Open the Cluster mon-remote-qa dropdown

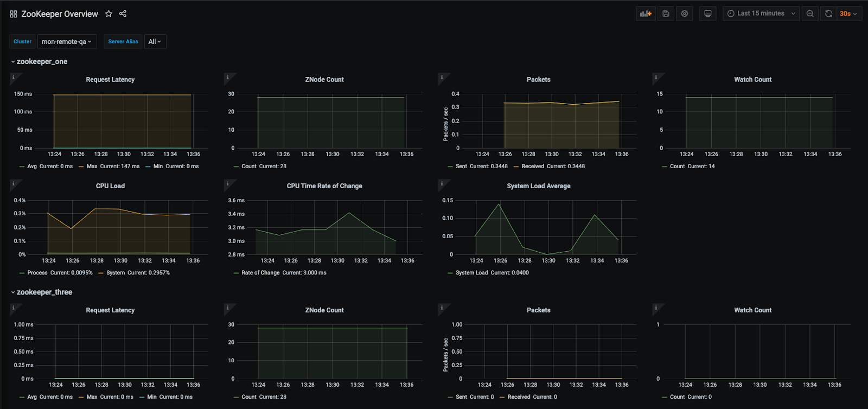[x=67, y=42]
